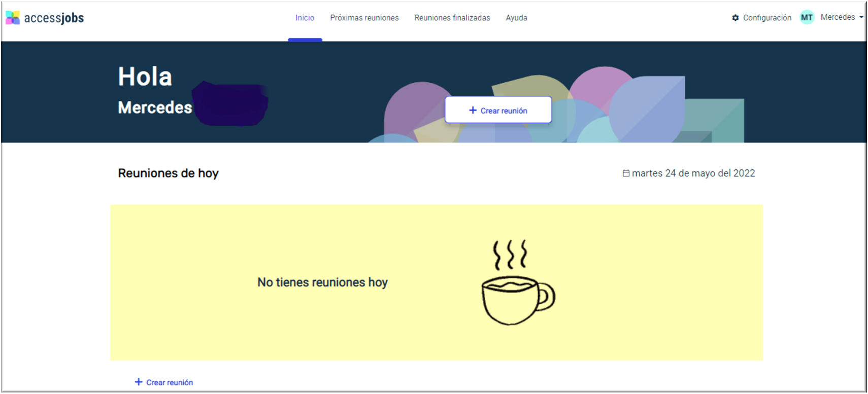Click the Mercedes name in the banner
The width and height of the screenshot is (868, 394).
155,108
